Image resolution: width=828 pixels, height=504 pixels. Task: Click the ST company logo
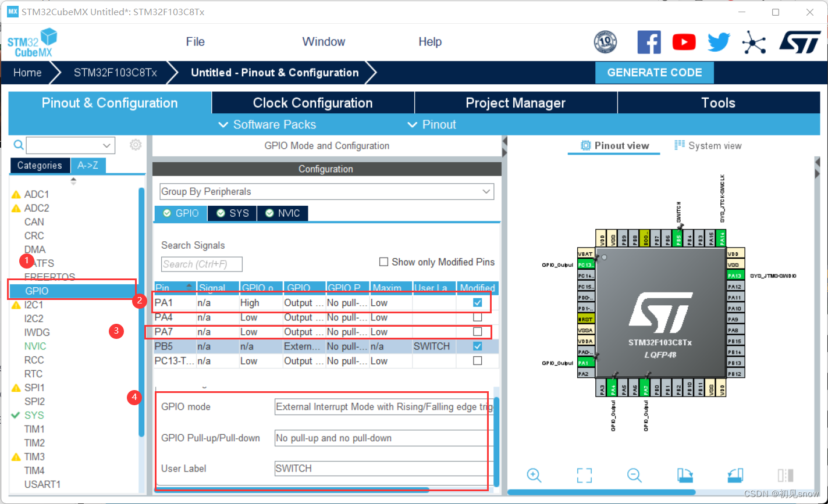click(x=799, y=42)
